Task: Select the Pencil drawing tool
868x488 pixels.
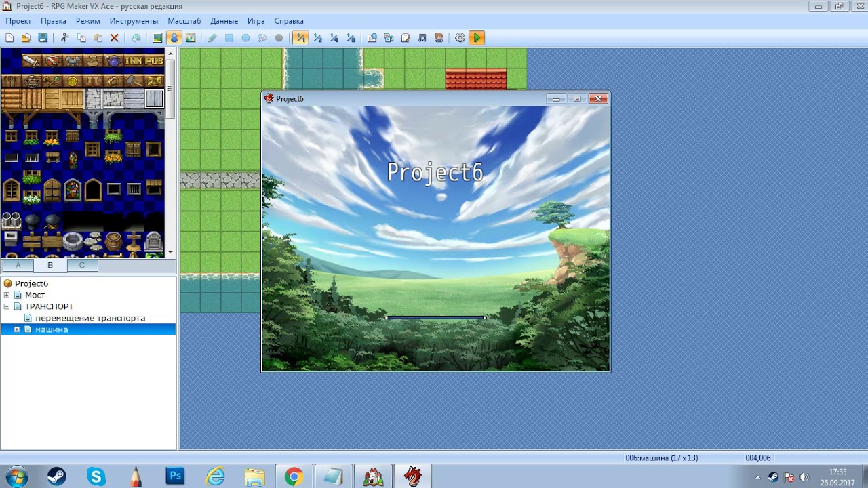Action: pos(213,38)
